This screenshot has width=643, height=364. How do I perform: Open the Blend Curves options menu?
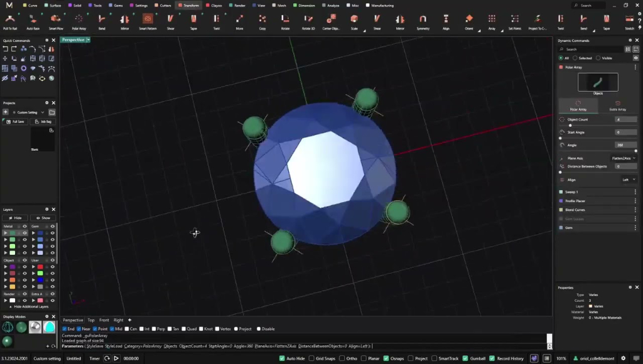[635, 210]
